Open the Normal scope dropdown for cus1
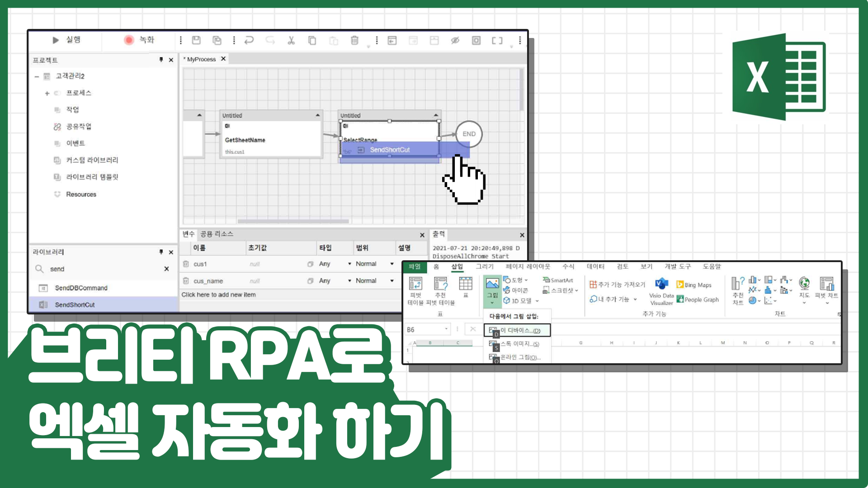This screenshot has height=488, width=868. pos(392,263)
